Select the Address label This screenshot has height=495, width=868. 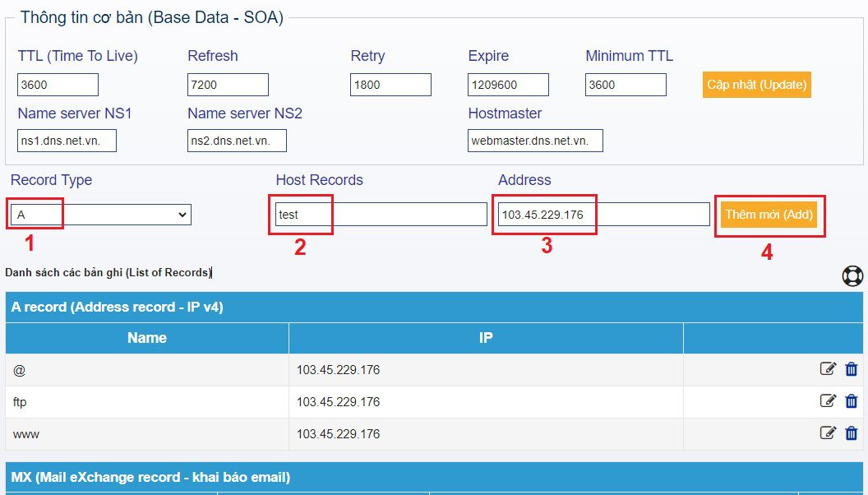524,180
